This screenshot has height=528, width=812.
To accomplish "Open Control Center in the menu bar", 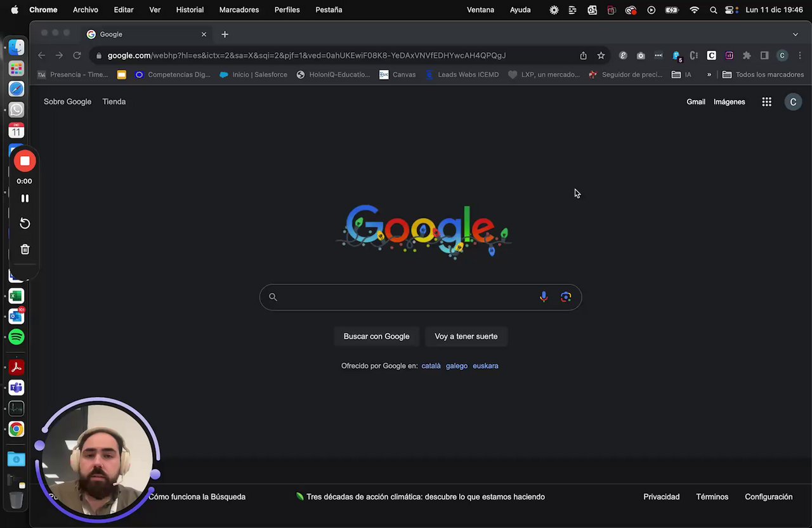I will (x=731, y=10).
